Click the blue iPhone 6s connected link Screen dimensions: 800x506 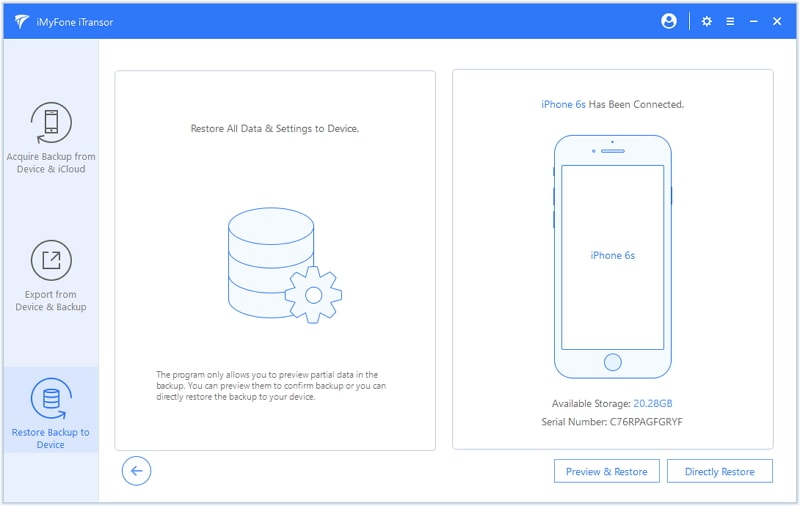[x=563, y=104]
